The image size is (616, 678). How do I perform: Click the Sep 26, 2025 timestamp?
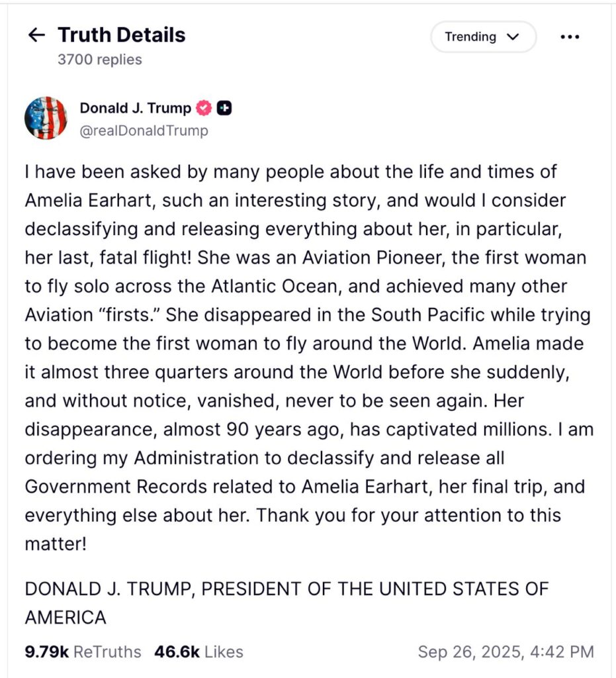(506, 652)
